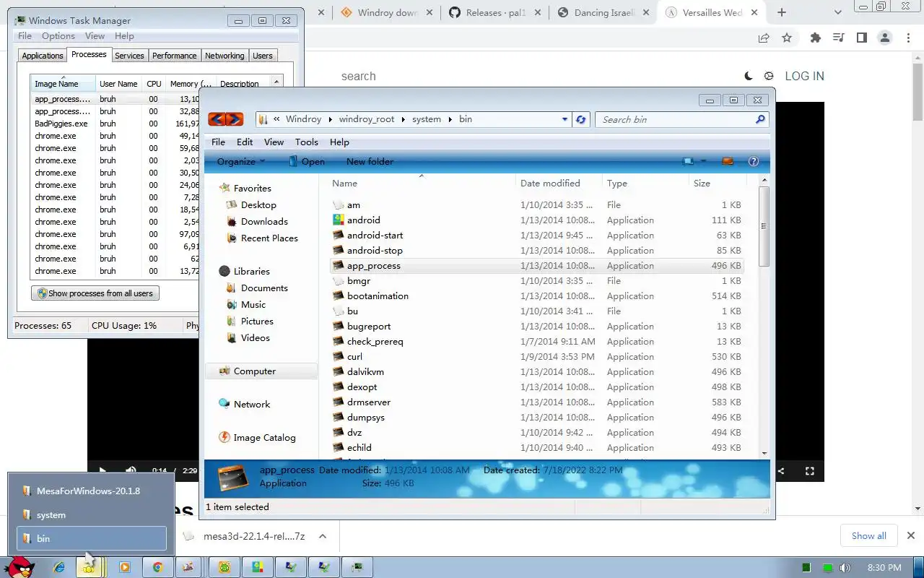Select bin in the taskbar jump list

click(x=91, y=538)
